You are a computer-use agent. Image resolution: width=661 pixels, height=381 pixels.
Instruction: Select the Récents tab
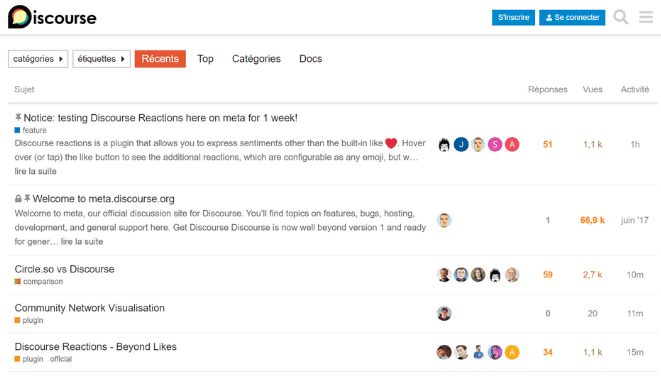[x=160, y=59]
